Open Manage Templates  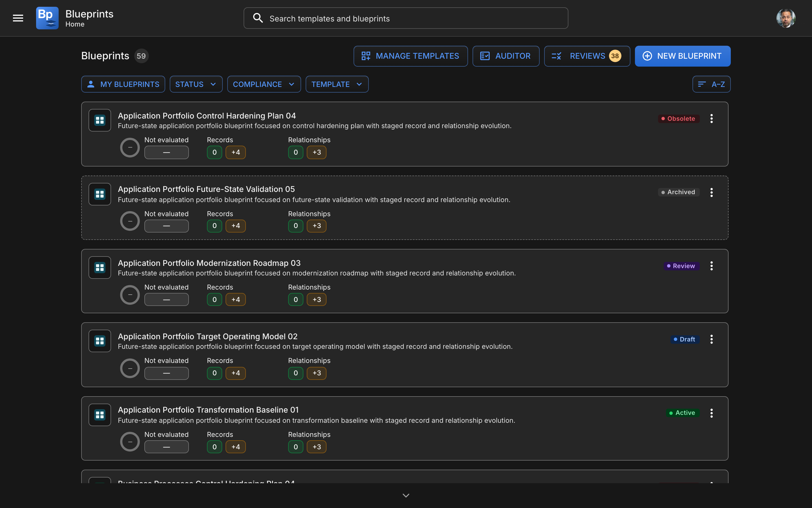point(410,56)
